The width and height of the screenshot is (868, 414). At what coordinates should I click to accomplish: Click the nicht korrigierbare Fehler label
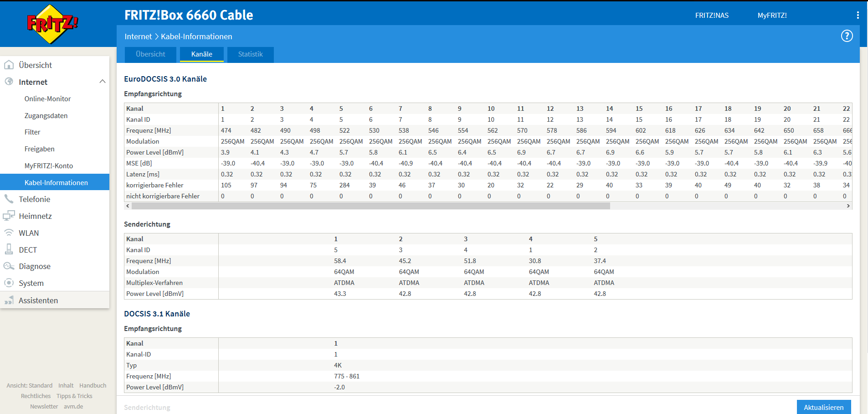pos(163,196)
